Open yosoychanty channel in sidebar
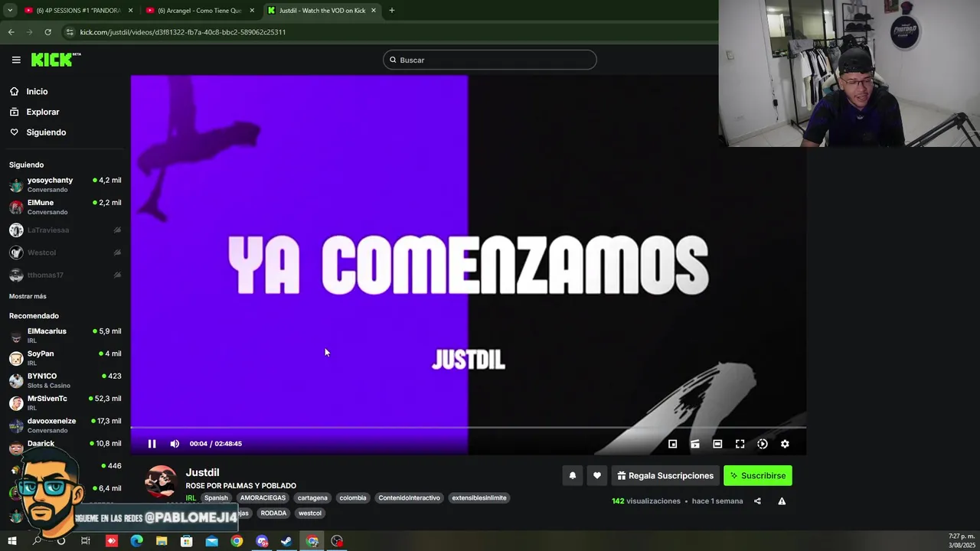 pyautogui.click(x=65, y=184)
